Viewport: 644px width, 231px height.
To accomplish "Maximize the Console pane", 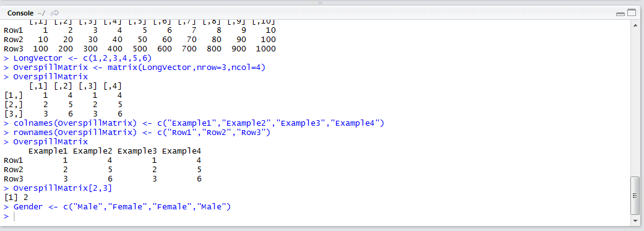I will click(x=631, y=13).
